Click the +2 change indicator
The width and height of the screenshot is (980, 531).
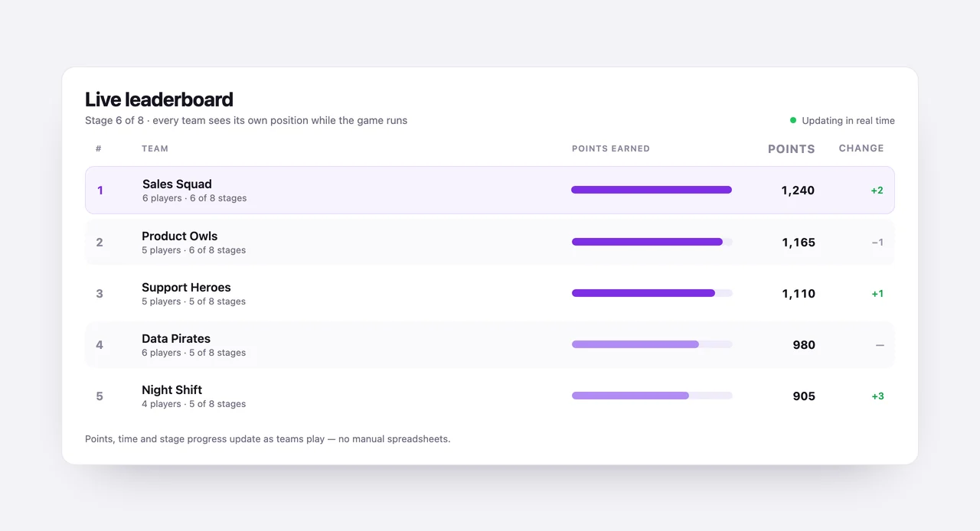pos(877,191)
